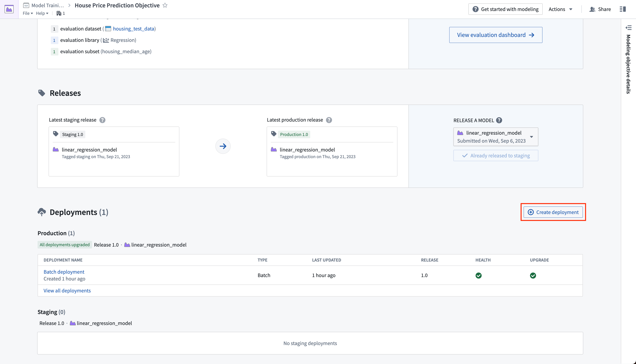This screenshot has width=636, height=364.
Task: Click View evaluation dashboard button
Action: click(x=496, y=35)
